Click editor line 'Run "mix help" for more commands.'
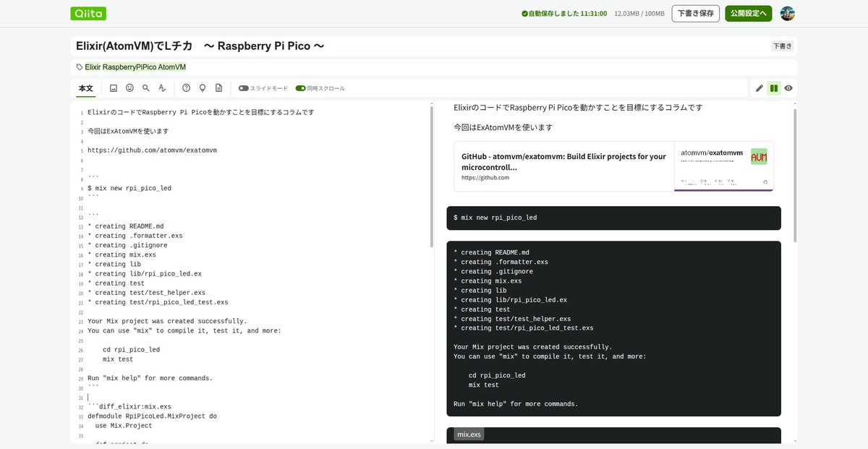Screen dimensions: 868x449 tap(150, 378)
